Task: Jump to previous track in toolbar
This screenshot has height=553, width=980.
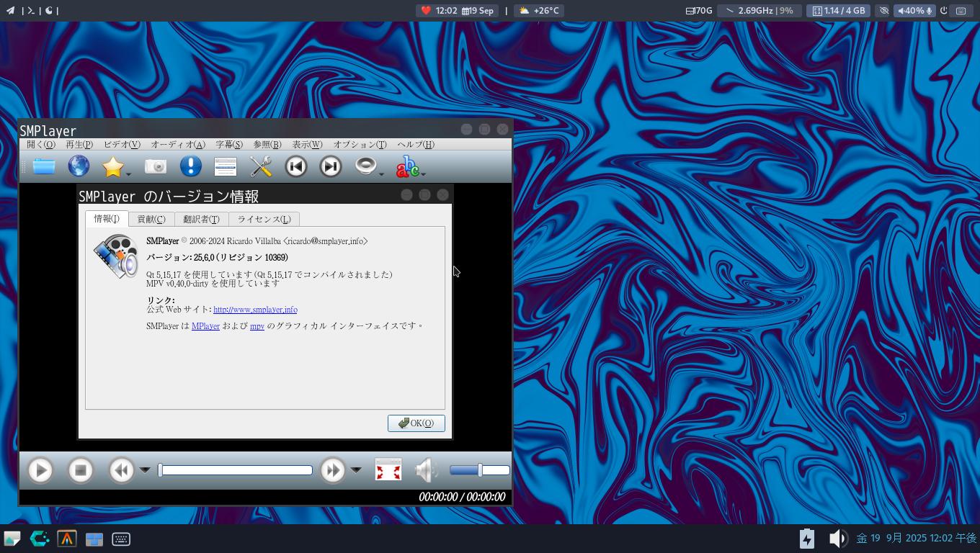Action: pyautogui.click(x=295, y=166)
